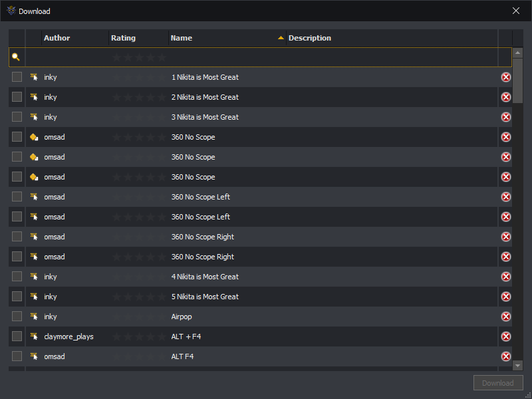This screenshot has width=532, height=399.
Task: Click author "omsad" on the "ALT F4" row
Action: click(55, 356)
